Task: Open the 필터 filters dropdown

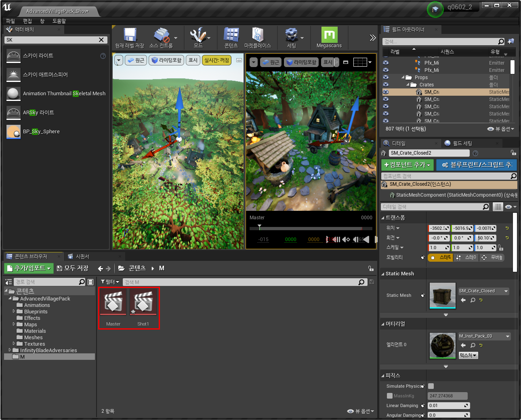Action: 110,282
